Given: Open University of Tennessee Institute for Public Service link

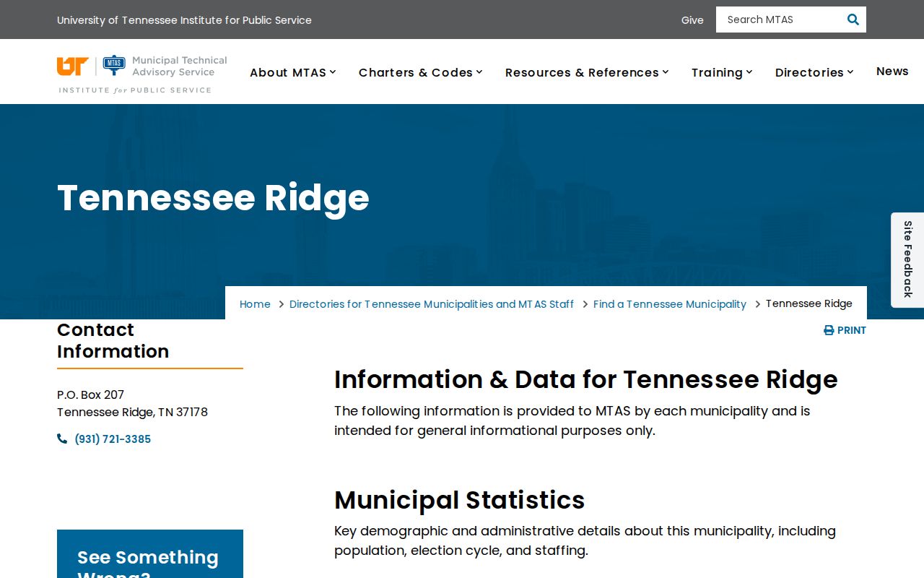Looking at the screenshot, I should tap(184, 20).
